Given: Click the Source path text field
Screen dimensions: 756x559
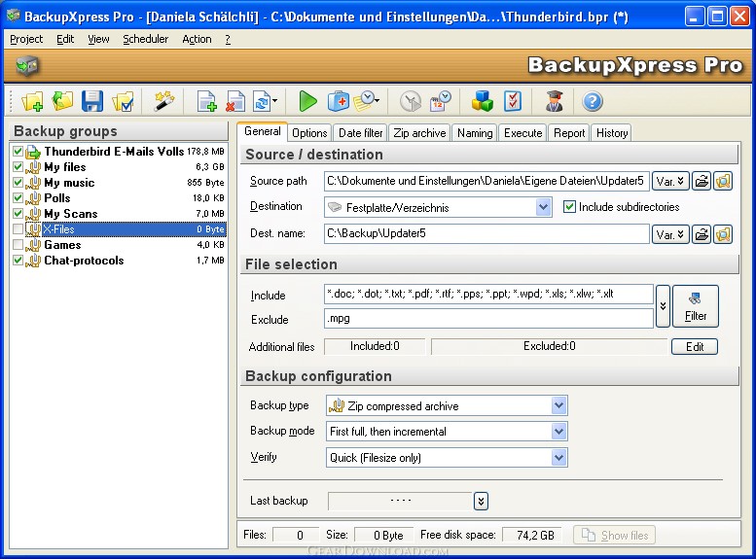Looking at the screenshot, I should (486, 181).
